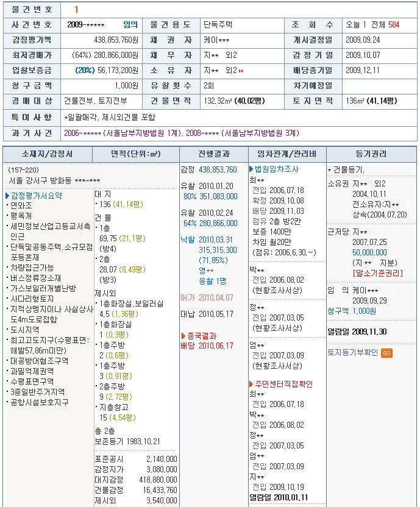The image size is (420, 507).
Task: Click the 개시결정일 date 2009.09.24
Action: pos(363,40)
